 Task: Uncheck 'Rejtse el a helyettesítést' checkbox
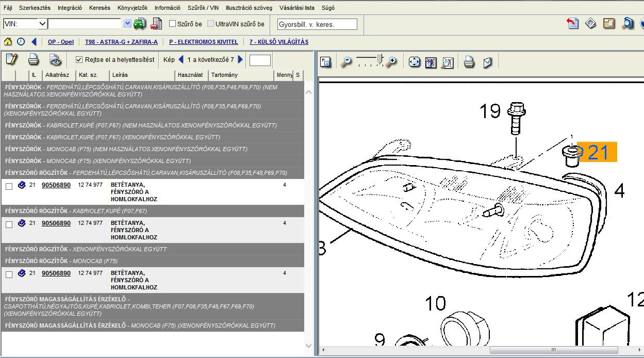coord(79,60)
